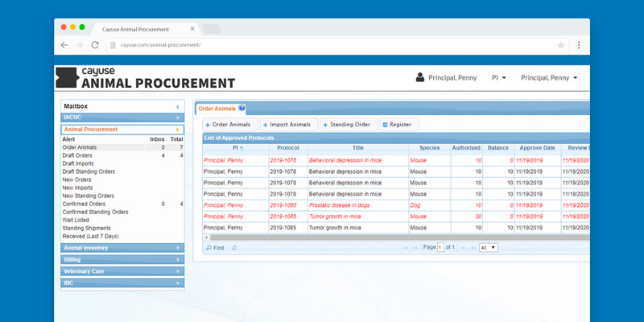Sort by the Approve Date column header

[x=537, y=148]
